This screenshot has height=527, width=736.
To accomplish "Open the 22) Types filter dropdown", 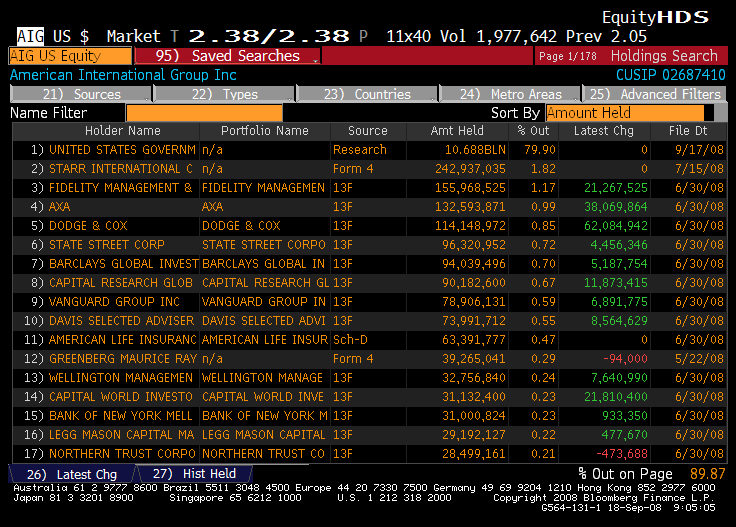I will pyautogui.click(x=224, y=94).
